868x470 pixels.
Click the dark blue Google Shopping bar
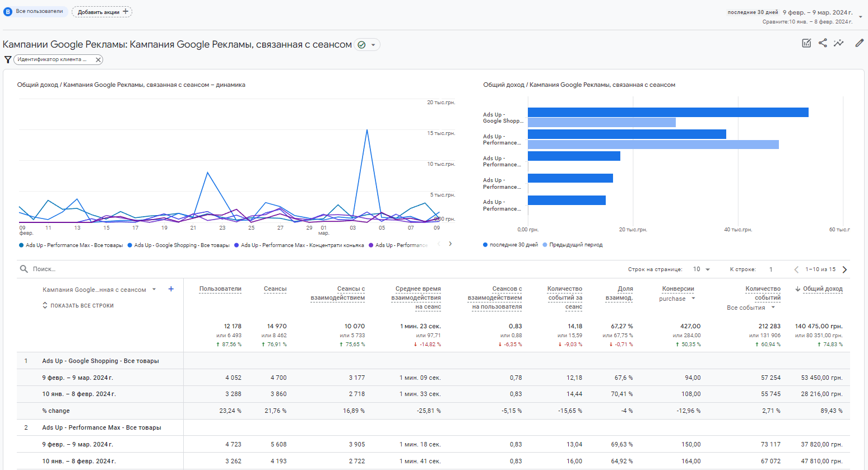point(668,113)
